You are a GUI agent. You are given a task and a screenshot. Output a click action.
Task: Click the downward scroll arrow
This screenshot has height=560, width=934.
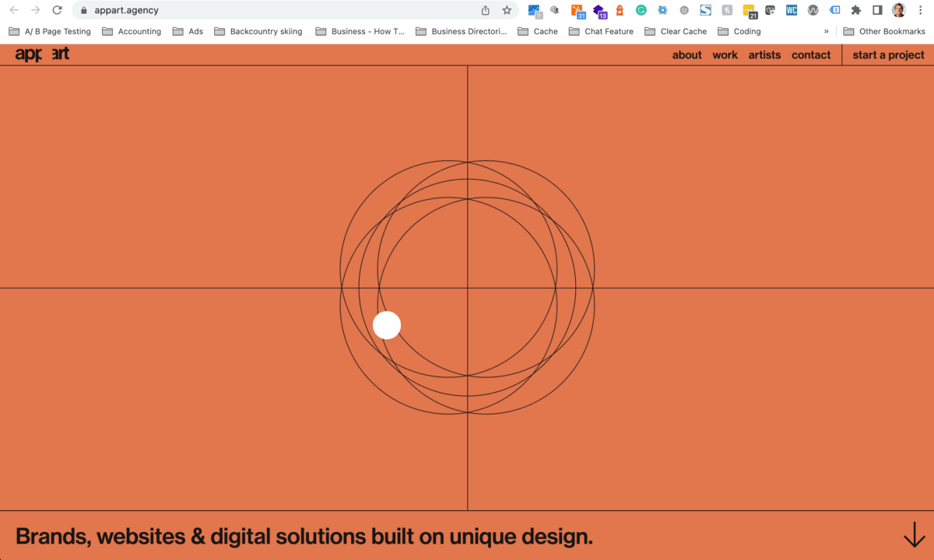tap(913, 536)
